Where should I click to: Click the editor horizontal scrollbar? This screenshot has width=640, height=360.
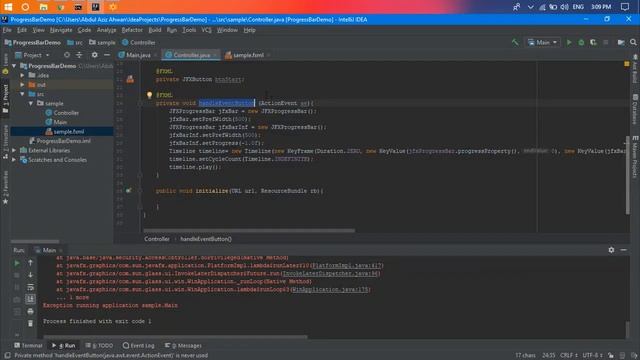click(x=249, y=231)
